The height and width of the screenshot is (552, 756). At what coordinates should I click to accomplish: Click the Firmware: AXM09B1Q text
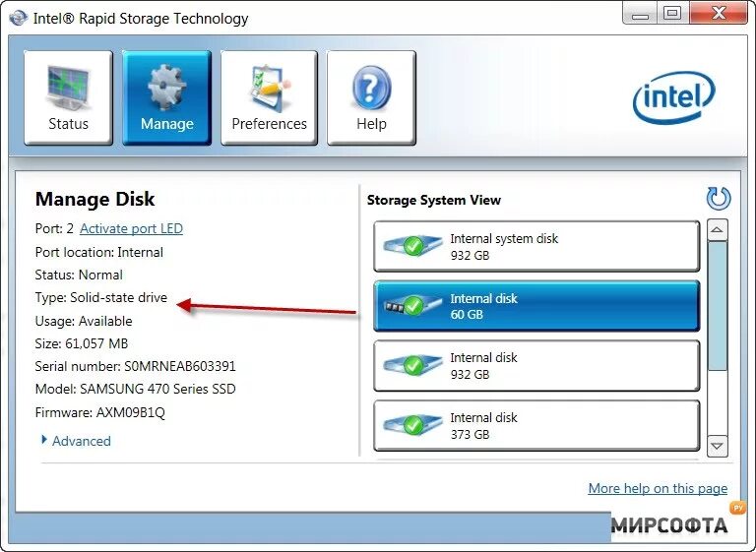click(x=100, y=412)
